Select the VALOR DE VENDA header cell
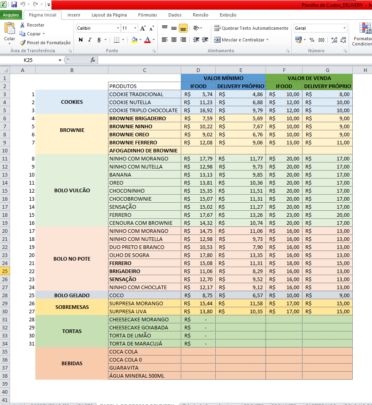 coord(309,78)
